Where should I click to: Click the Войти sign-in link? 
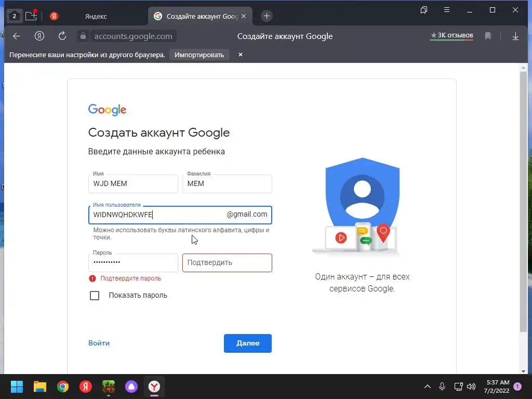pyautogui.click(x=99, y=343)
